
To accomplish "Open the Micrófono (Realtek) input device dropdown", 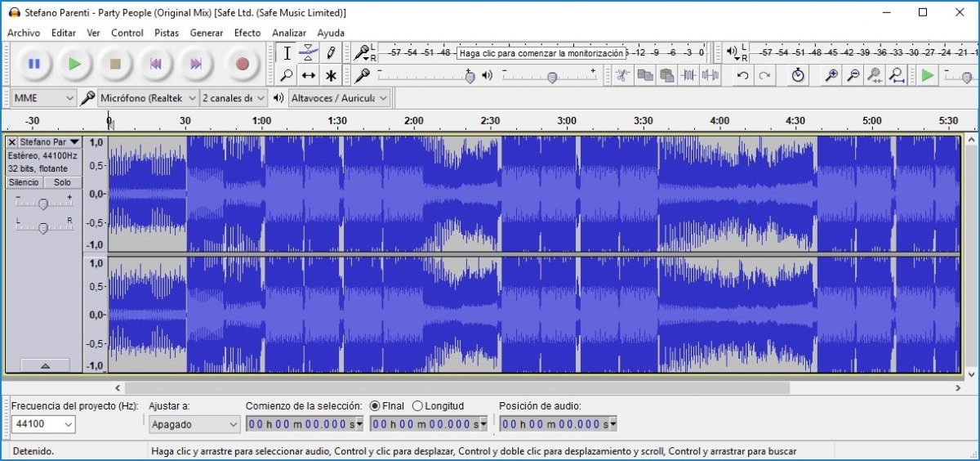I will [149, 98].
